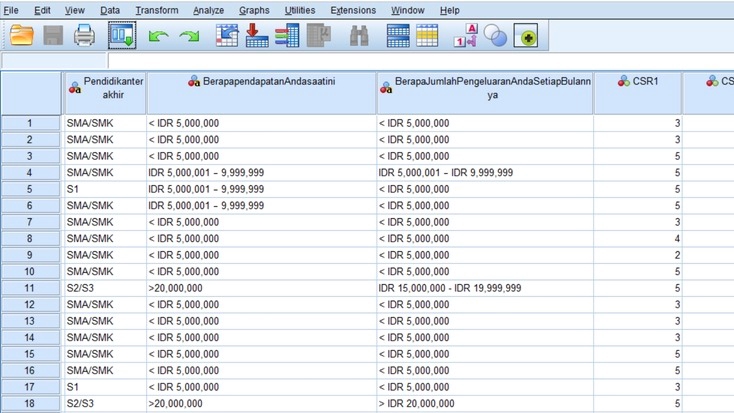Click 'IDR 5,000,001 – IDR 9,999,999' expense cell
Image resolution: width=734 pixels, height=413 pixels.
pyautogui.click(x=485, y=173)
